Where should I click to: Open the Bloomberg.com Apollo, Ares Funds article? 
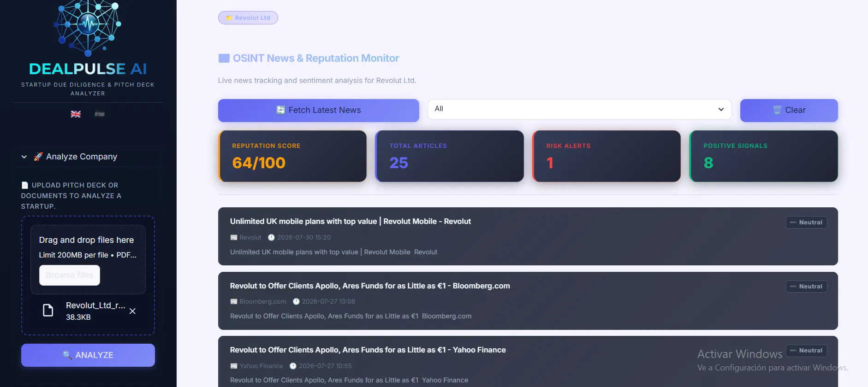(370, 286)
